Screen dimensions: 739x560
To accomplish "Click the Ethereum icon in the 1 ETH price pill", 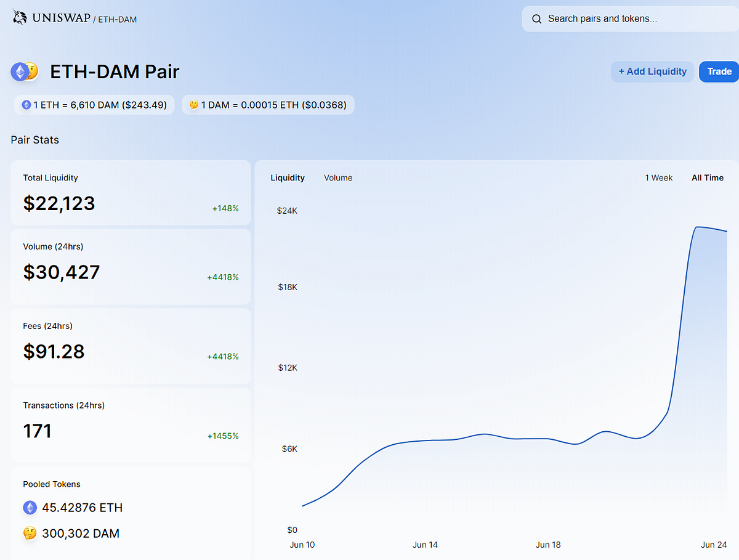I will point(26,105).
